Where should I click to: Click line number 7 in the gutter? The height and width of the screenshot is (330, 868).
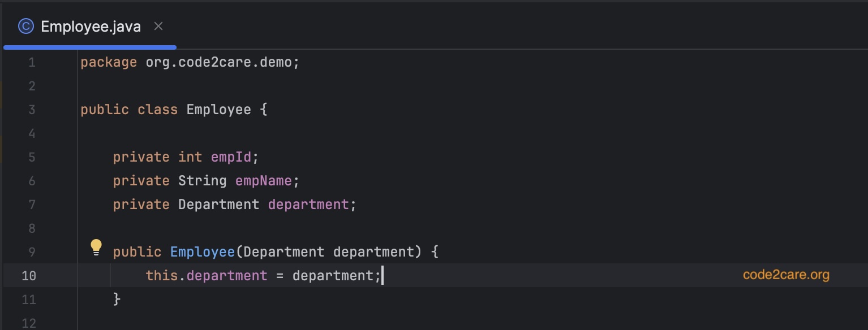click(x=32, y=205)
